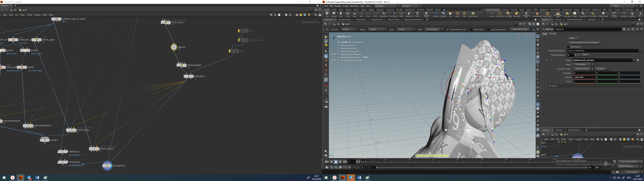Jump to the first frame
This screenshot has height=181, width=644.
327,162
